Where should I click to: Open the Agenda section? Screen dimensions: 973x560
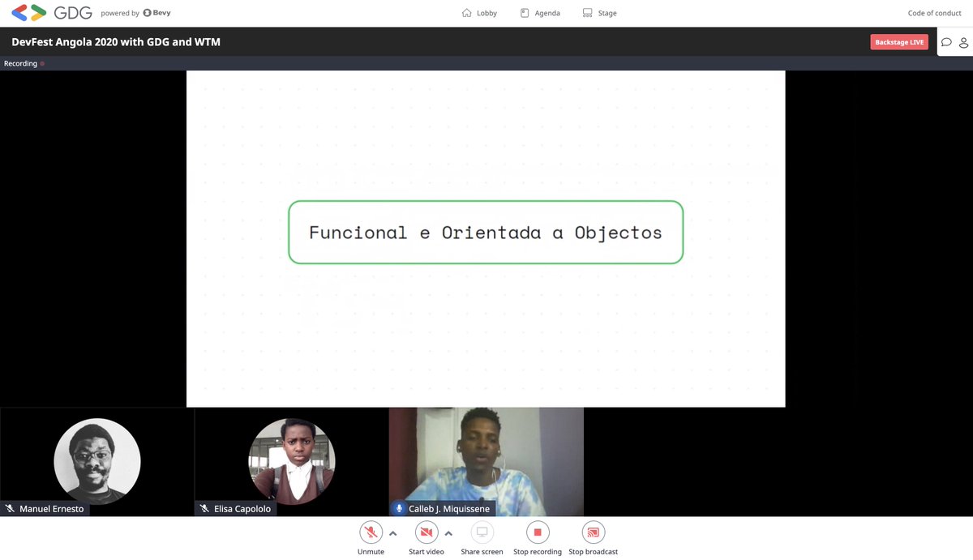tap(540, 13)
